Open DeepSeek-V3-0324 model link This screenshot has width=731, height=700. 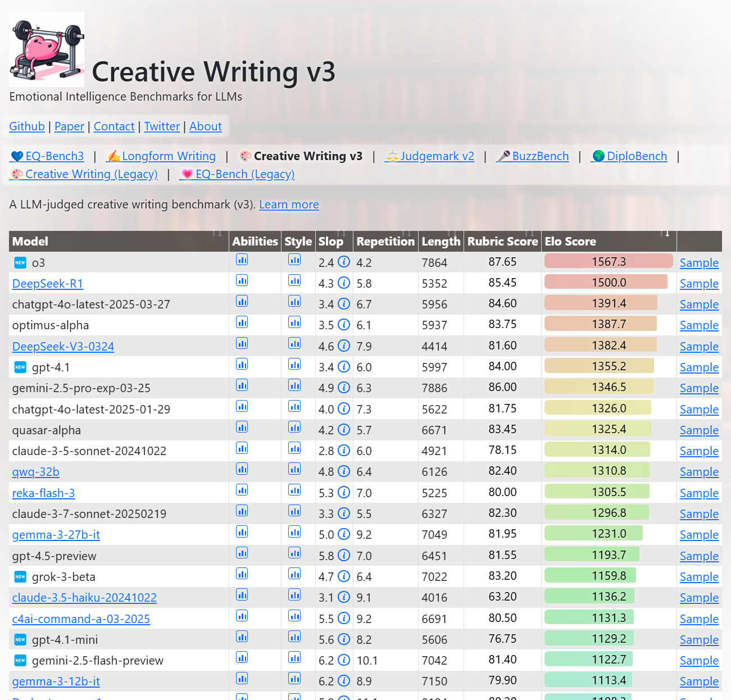(x=63, y=347)
